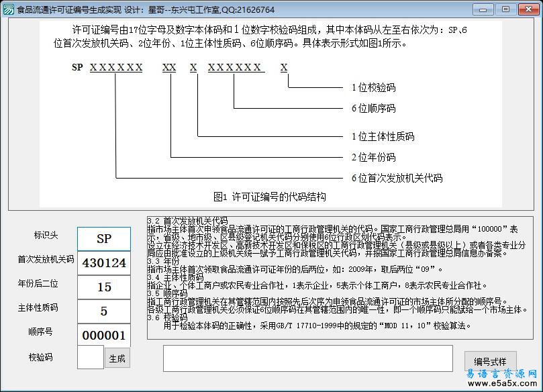Click the 编号式样 button
The width and height of the screenshot is (543, 392).
490,361
